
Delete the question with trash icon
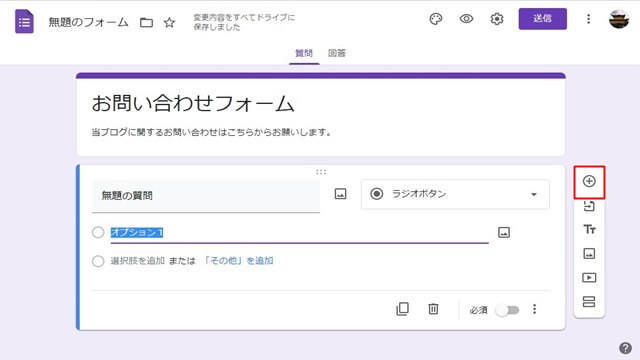point(433,309)
